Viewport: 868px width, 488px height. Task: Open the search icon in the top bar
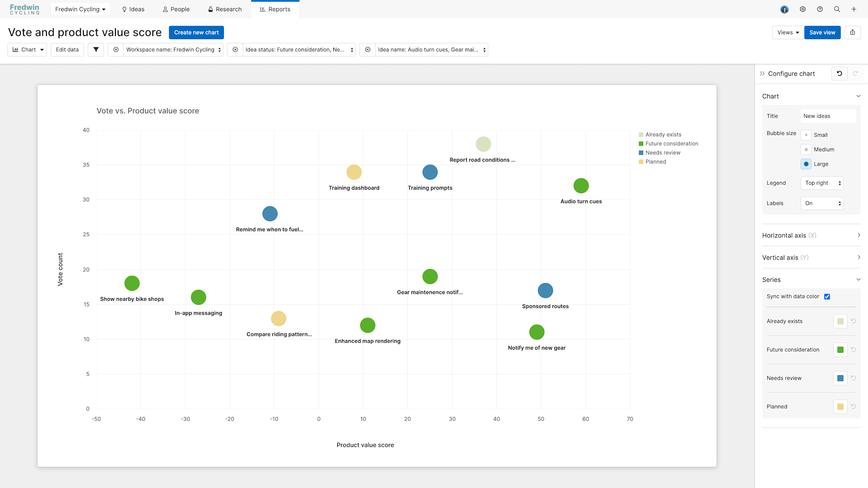837,9
